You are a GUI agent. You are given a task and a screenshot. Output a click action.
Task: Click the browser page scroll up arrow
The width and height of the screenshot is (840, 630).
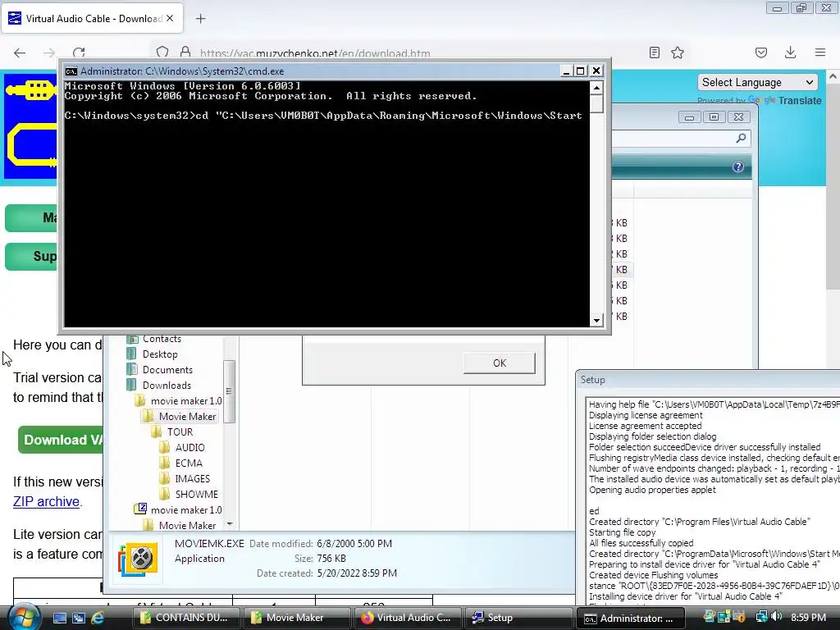[833, 76]
